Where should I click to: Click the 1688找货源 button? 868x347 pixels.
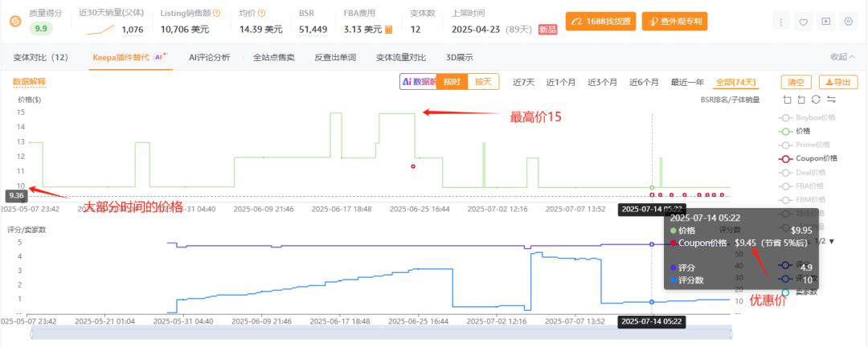600,22
